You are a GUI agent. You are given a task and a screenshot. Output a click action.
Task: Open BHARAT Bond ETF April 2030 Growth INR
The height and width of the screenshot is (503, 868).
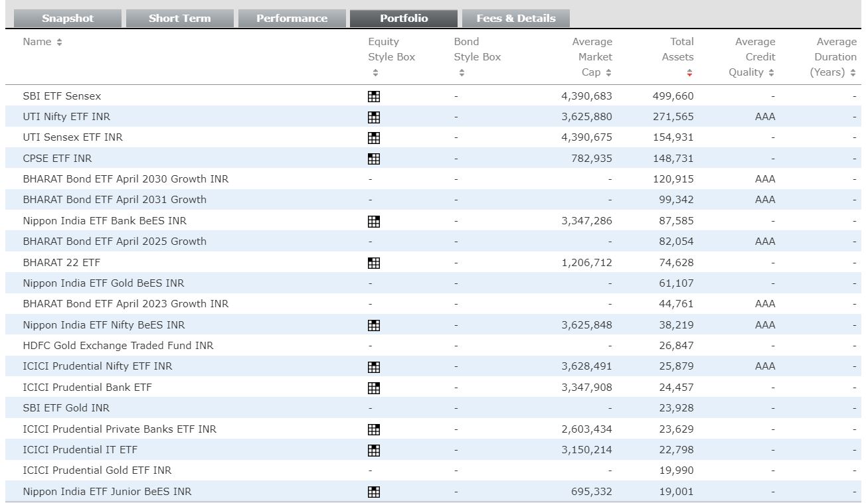point(126,179)
